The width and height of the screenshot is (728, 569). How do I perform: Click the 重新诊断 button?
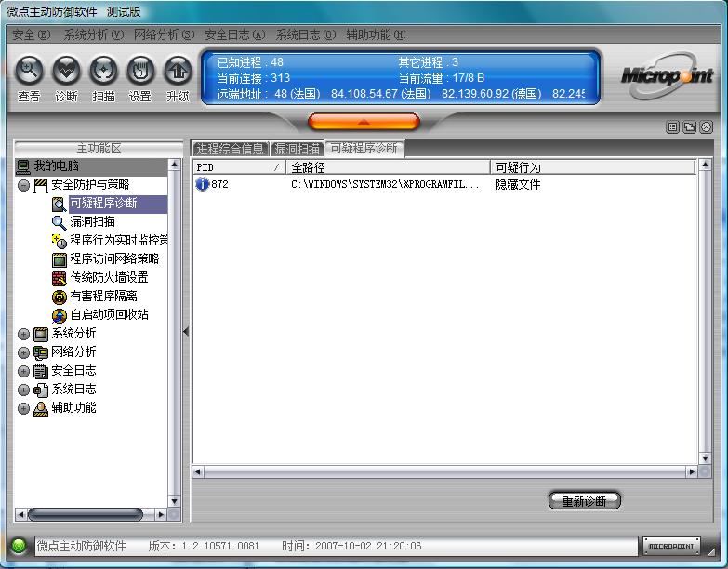[x=585, y=501]
